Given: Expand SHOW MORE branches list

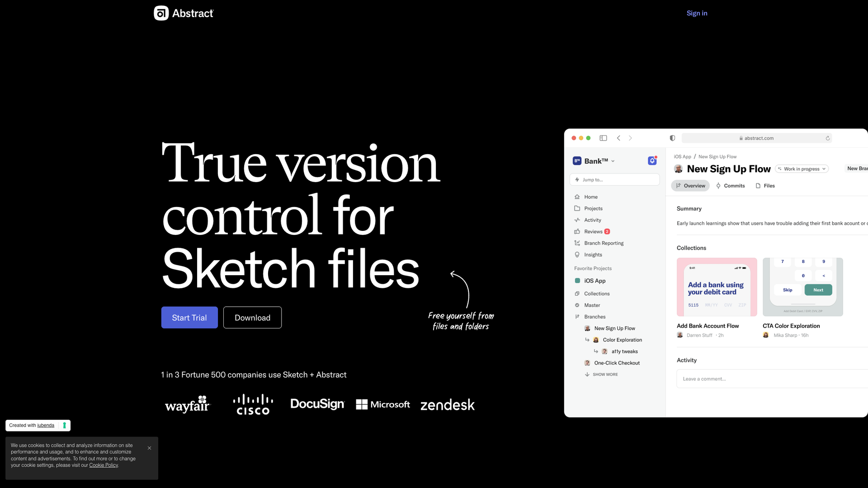Looking at the screenshot, I should tap(605, 375).
